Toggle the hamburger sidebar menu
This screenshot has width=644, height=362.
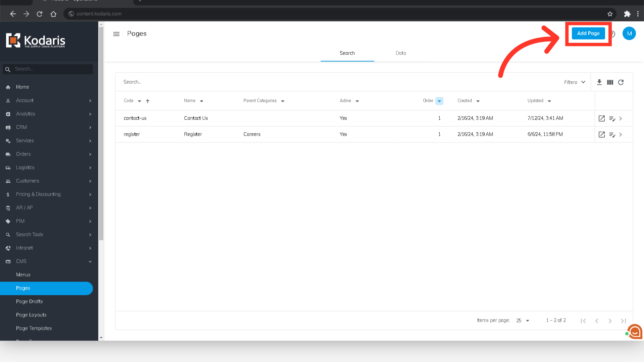116,34
